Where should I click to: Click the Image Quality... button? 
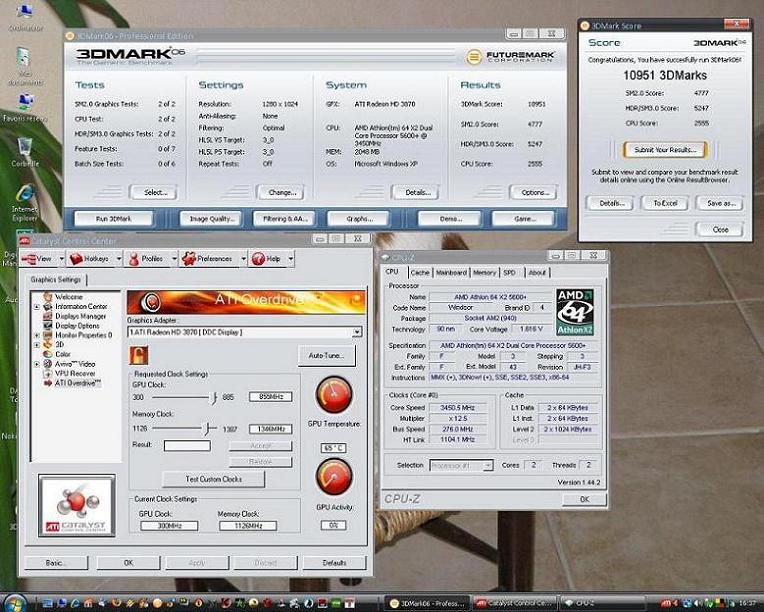point(212,219)
